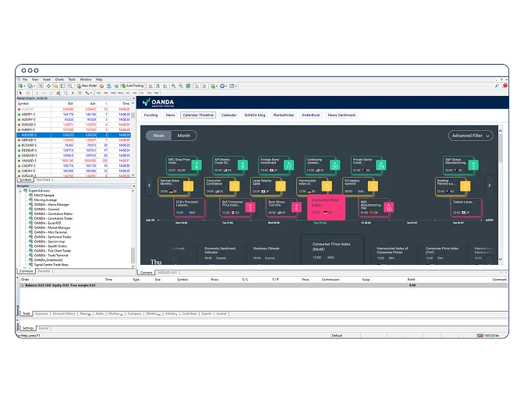Click the search magnifier icon at top right
Image resolution: width=524 pixels, height=420 pixels.
497,86
